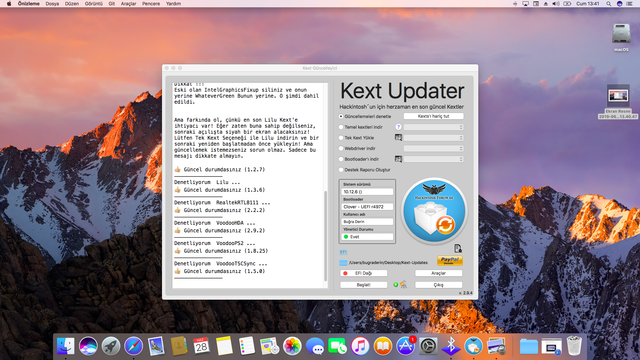Viewport: 640px width, 360px height.
Task: Open Trash in the dock
Action: click(574, 346)
